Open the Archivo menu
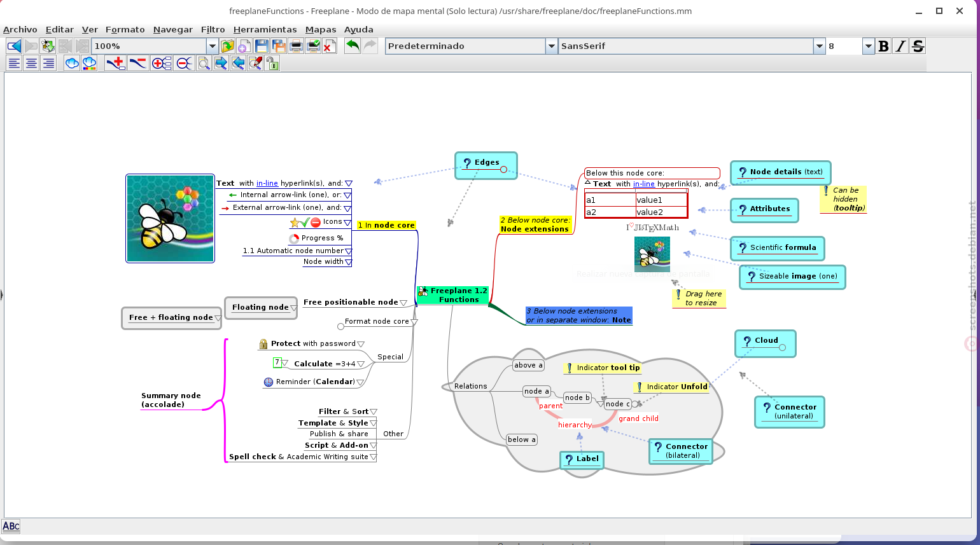 coord(20,29)
